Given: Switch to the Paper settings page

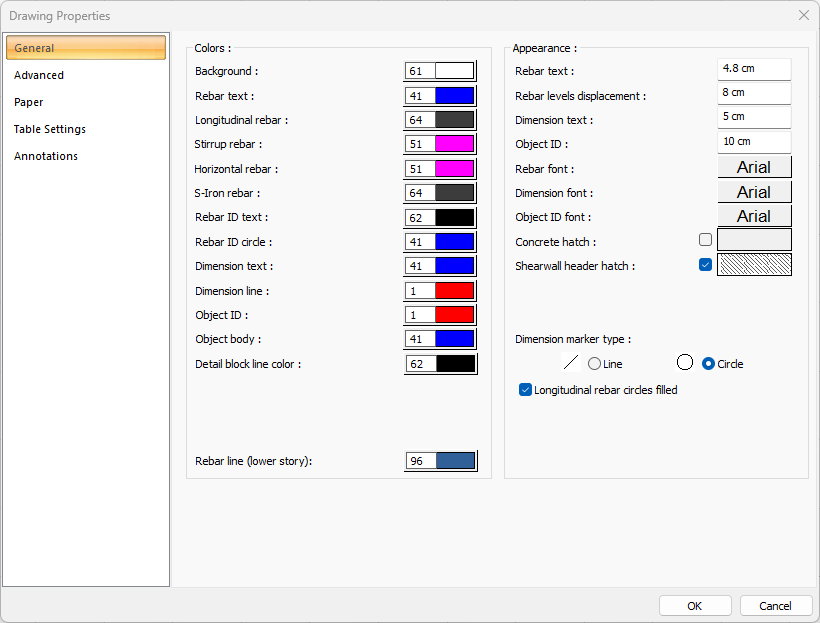Looking at the screenshot, I should [29, 102].
